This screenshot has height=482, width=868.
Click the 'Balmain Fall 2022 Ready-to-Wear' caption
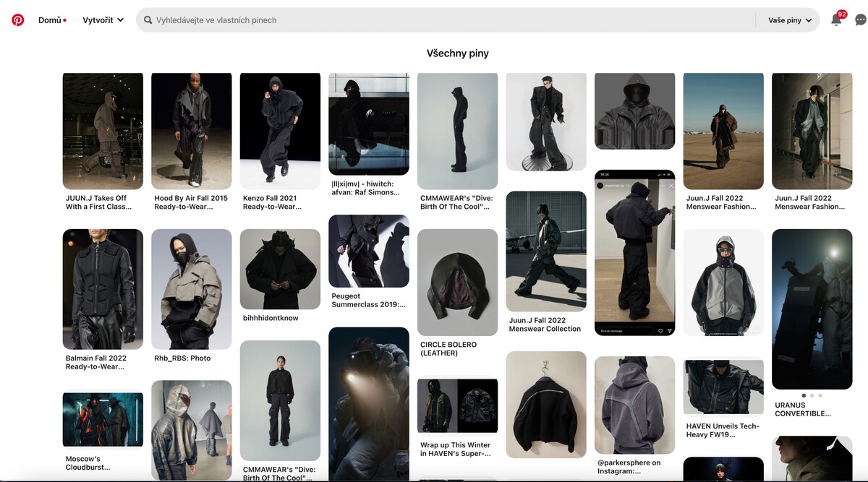96,362
